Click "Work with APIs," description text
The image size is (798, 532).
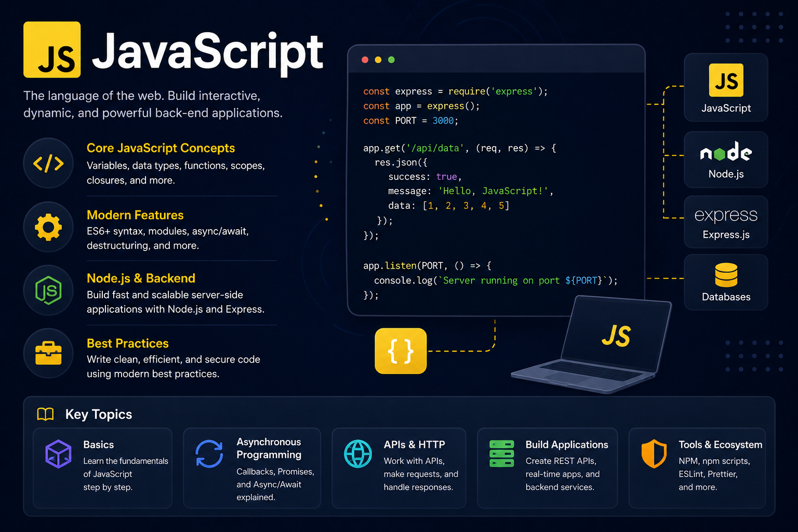(x=415, y=461)
